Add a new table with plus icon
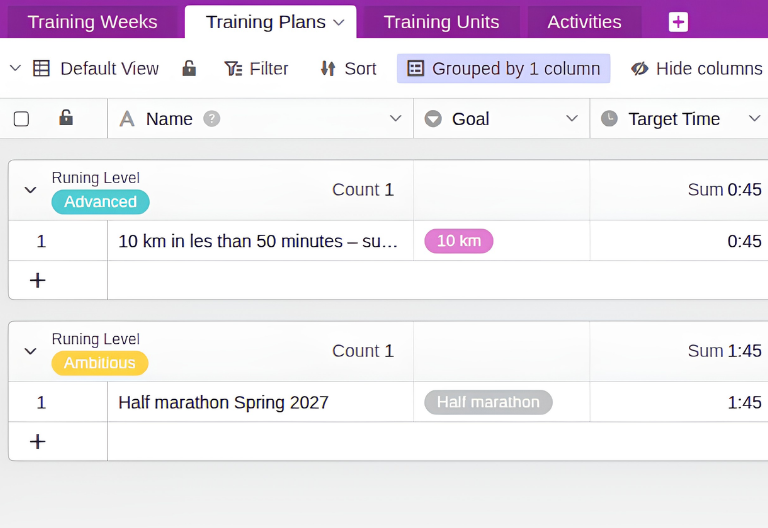 (x=678, y=22)
